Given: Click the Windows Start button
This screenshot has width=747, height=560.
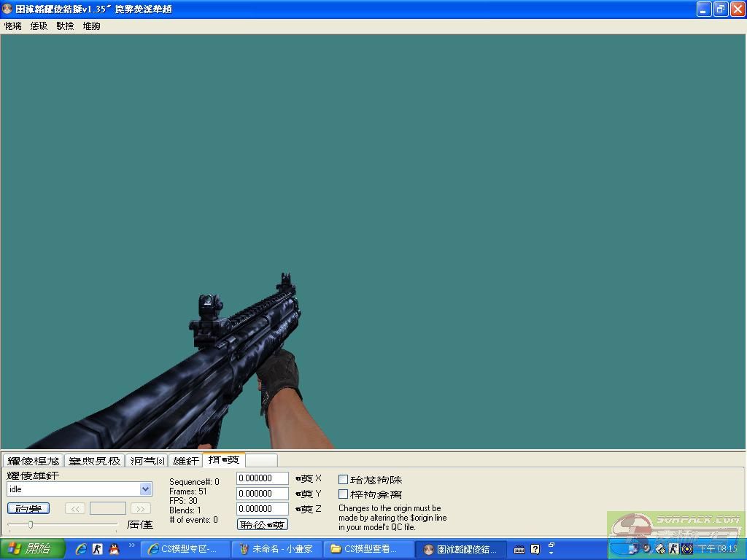Looking at the screenshot, I should pos(32,549).
